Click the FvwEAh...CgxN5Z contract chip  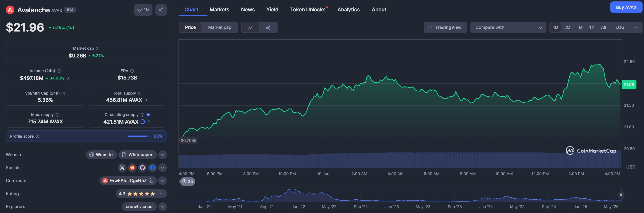[x=128, y=181]
